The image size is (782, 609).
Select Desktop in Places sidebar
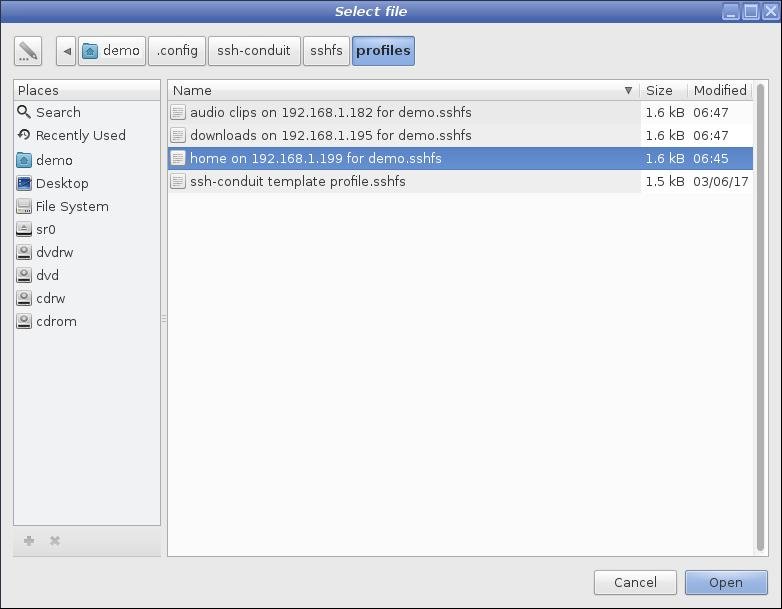[x=87, y=183]
